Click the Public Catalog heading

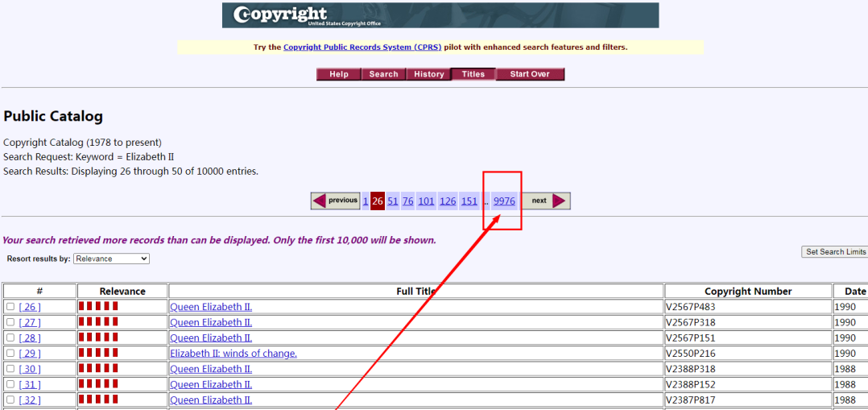pos(53,116)
